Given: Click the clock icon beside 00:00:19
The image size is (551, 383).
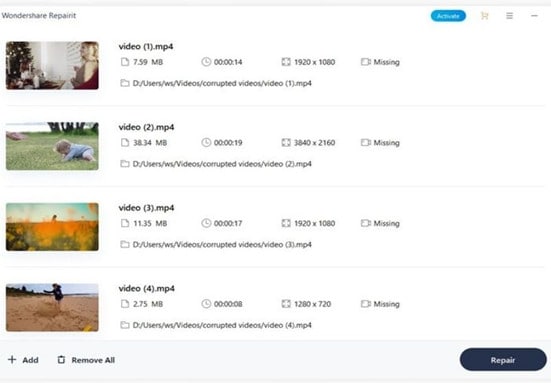Looking at the screenshot, I should [206, 143].
